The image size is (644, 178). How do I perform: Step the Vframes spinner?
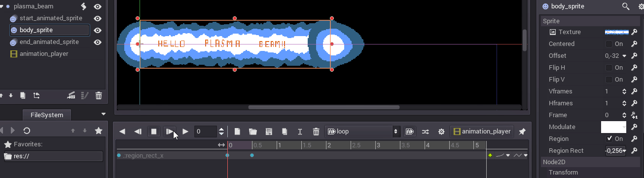click(x=624, y=91)
